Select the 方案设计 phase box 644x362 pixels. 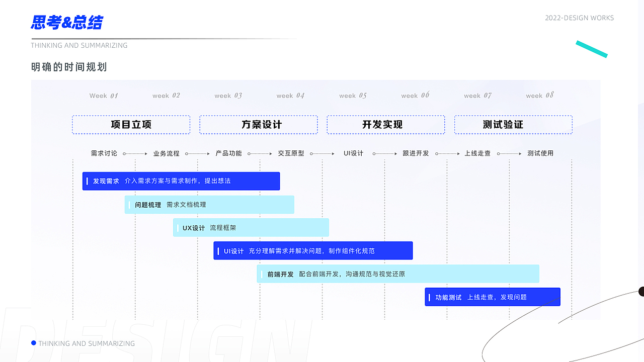pyautogui.click(x=259, y=125)
